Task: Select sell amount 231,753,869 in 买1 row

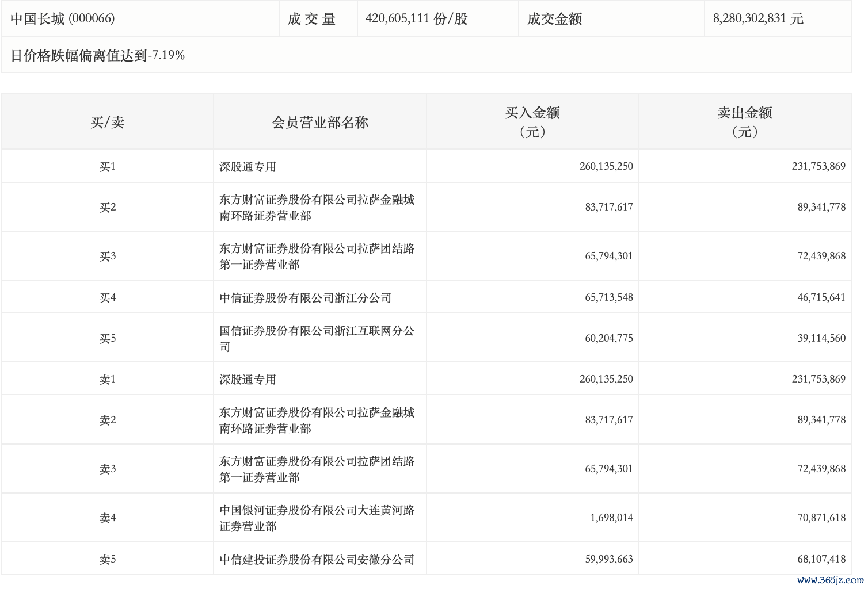Action: point(818,166)
